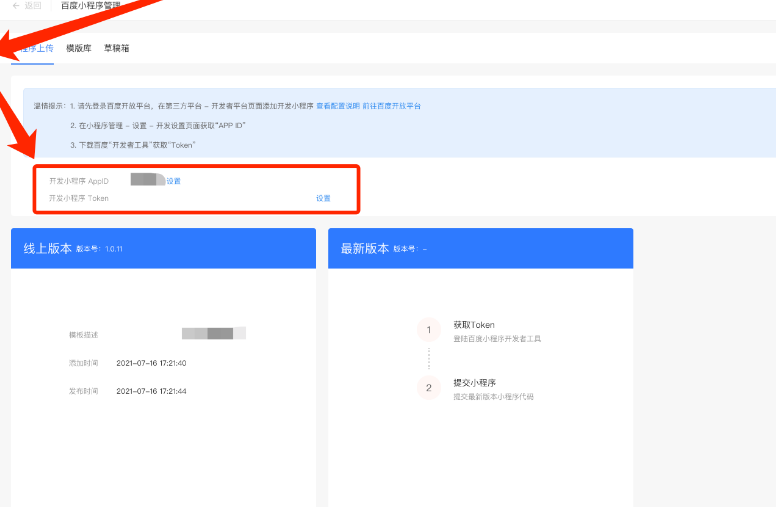The height and width of the screenshot is (507, 776).
Task: Click the step 1 circle beside 获取Token
Action: click(429, 330)
